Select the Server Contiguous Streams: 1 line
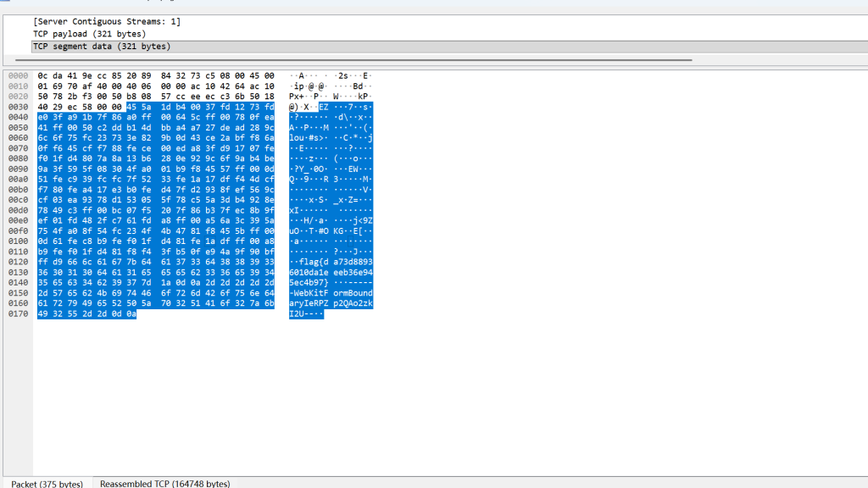The height and width of the screenshot is (488, 868). tap(107, 21)
